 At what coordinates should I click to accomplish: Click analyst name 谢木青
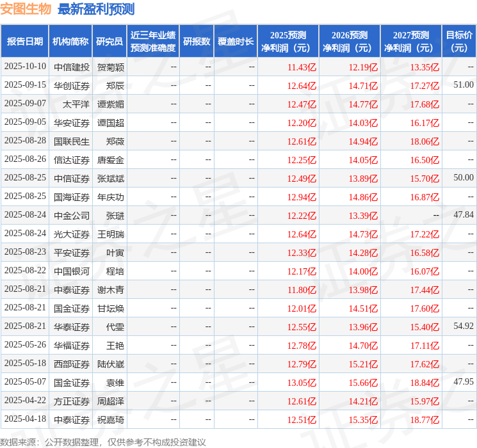[111, 290]
